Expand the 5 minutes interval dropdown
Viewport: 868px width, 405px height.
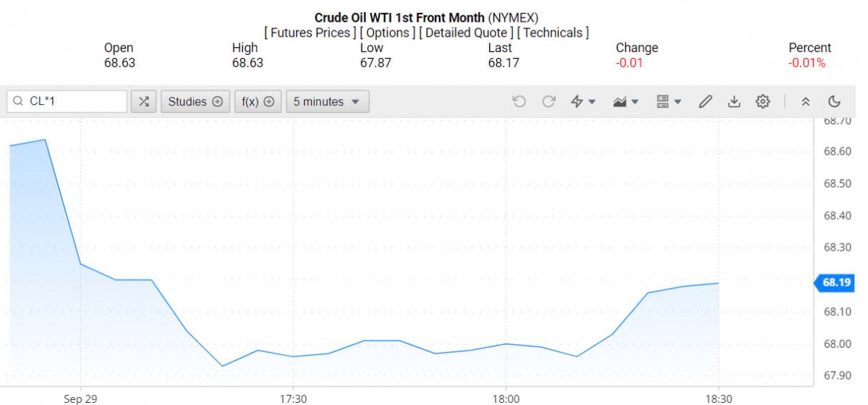pos(327,102)
